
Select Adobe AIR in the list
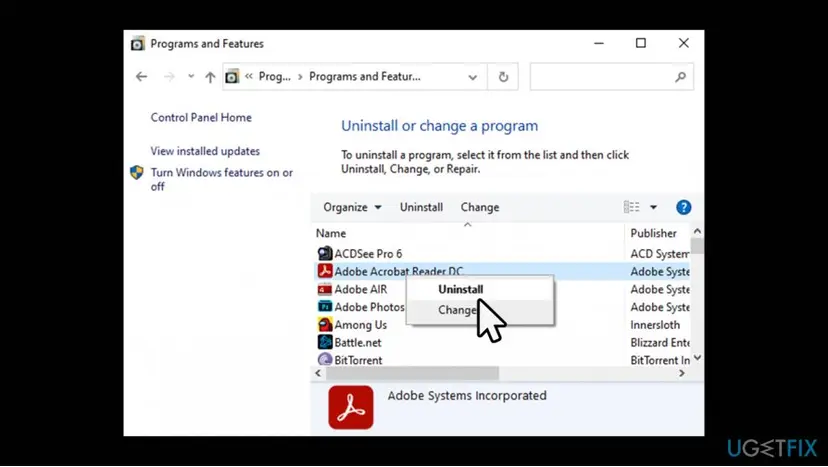pyautogui.click(x=361, y=289)
